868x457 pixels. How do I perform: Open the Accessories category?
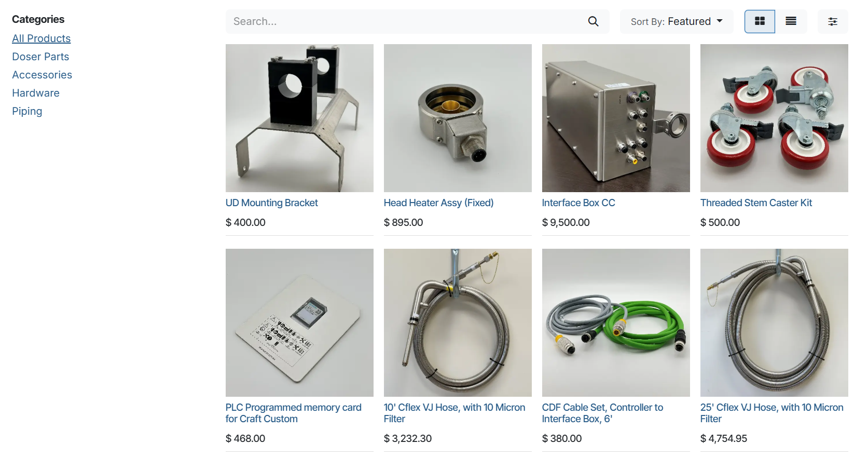coord(42,75)
